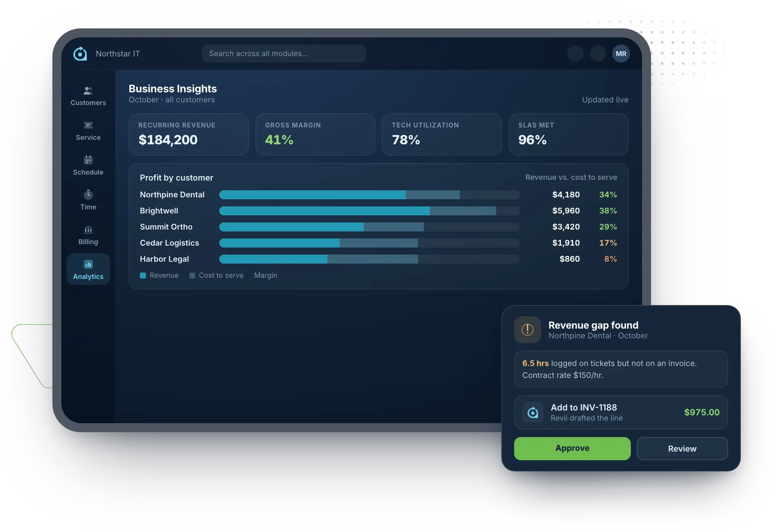This screenshot has height=532, width=776.
Task: Click the 38% margin value
Action: [608, 210]
